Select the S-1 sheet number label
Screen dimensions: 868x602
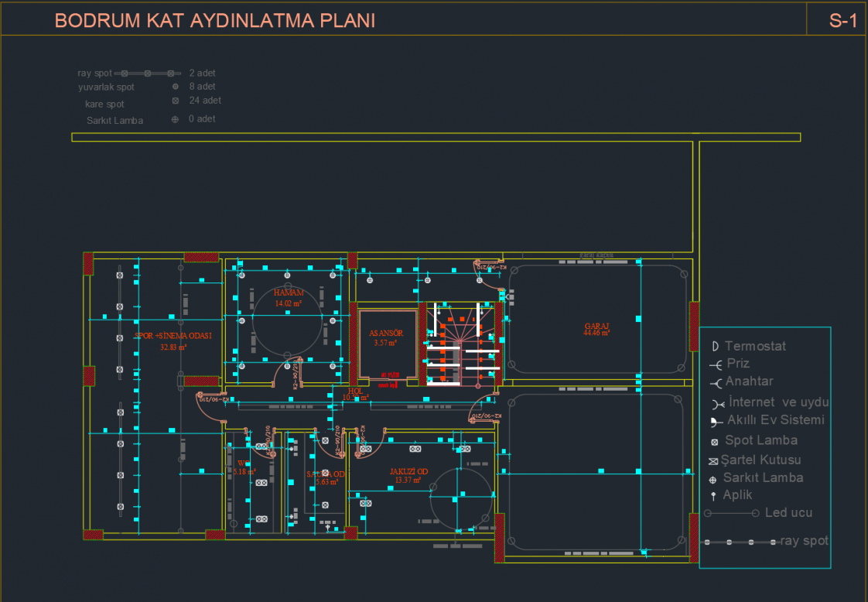coord(842,21)
